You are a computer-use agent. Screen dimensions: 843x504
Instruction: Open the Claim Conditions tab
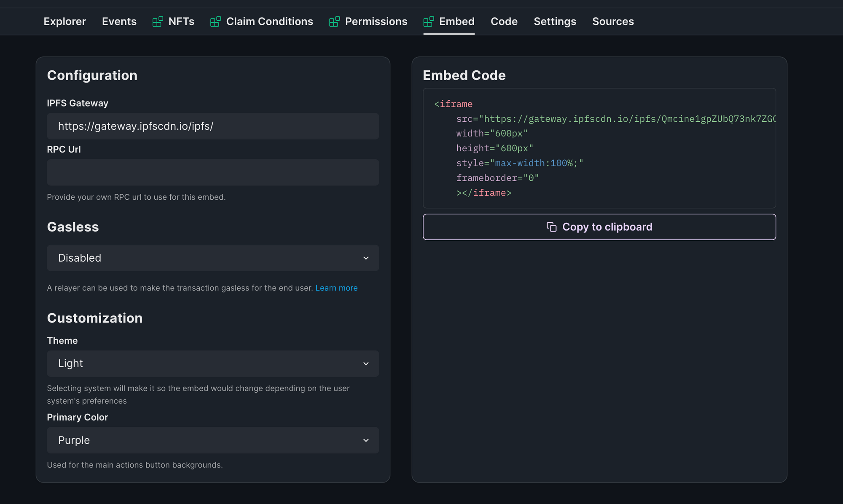coord(270,21)
